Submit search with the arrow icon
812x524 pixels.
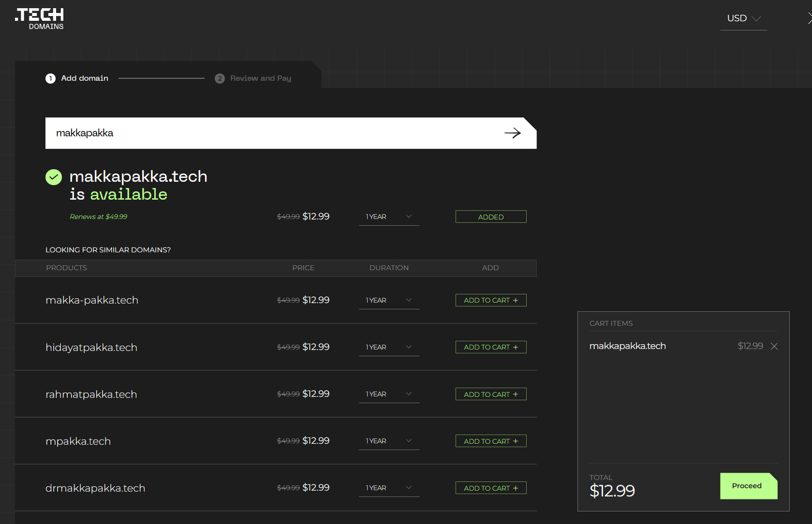512,133
